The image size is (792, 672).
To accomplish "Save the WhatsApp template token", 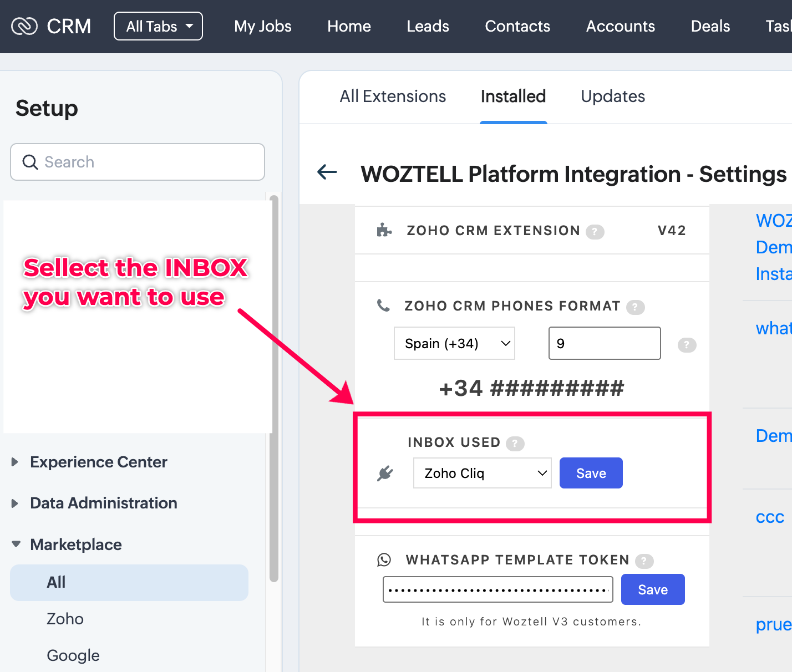I will pos(653,589).
